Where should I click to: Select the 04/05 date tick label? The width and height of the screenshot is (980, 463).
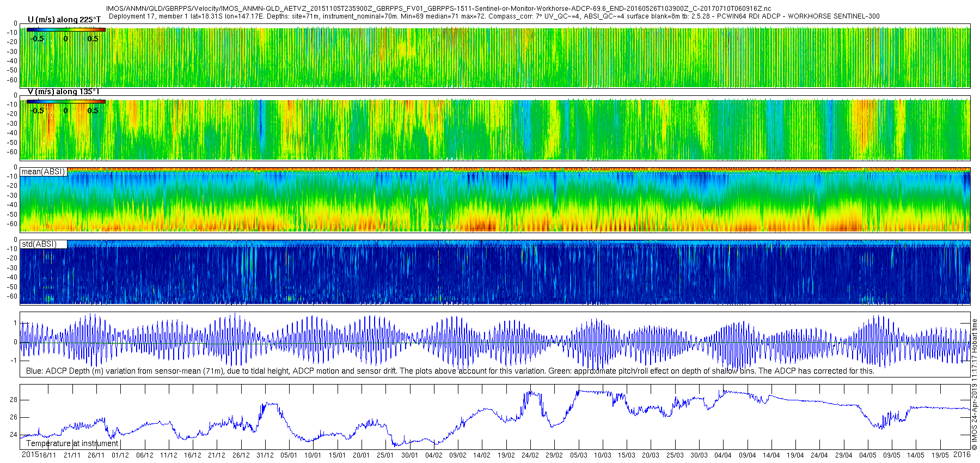868,455
